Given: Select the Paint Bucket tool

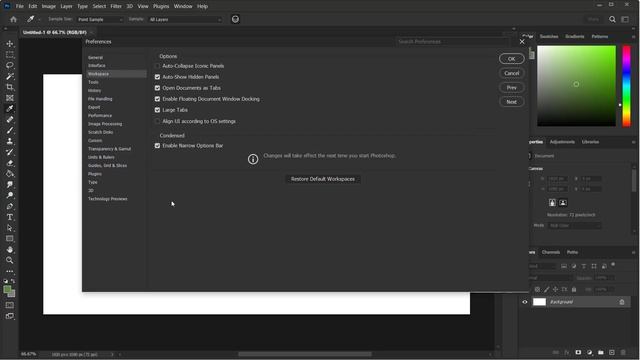Looking at the screenshot, I should pyautogui.click(x=10, y=173).
